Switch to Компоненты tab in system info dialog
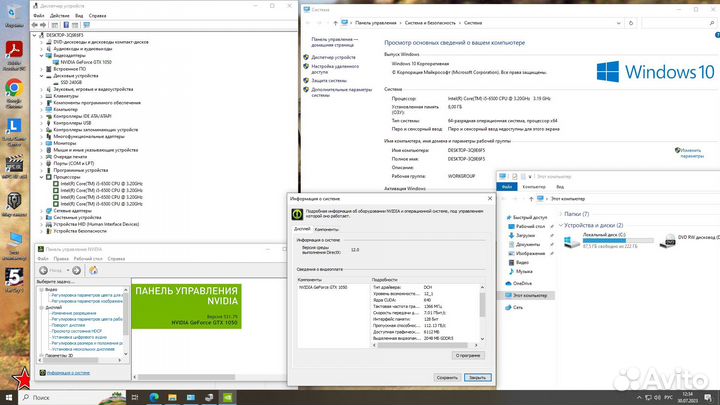 326,229
